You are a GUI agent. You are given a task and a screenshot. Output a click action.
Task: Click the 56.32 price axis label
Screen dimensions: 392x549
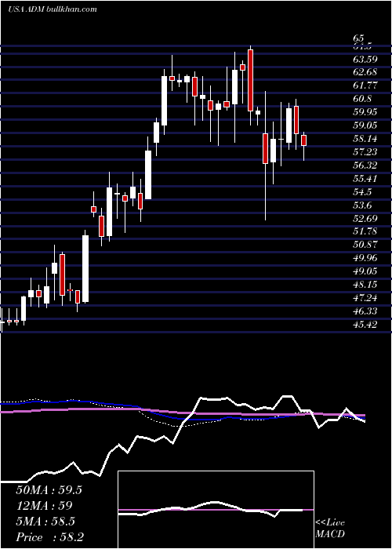(365, 165)
